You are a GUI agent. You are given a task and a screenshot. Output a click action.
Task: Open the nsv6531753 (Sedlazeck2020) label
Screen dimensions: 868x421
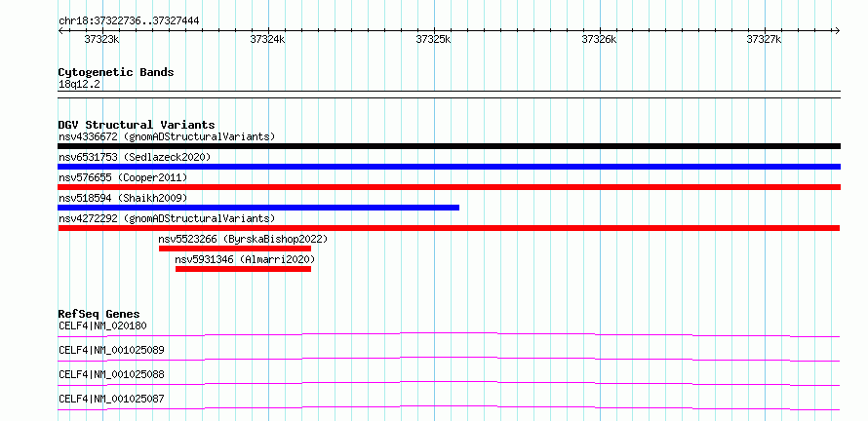tap(135, 157)
